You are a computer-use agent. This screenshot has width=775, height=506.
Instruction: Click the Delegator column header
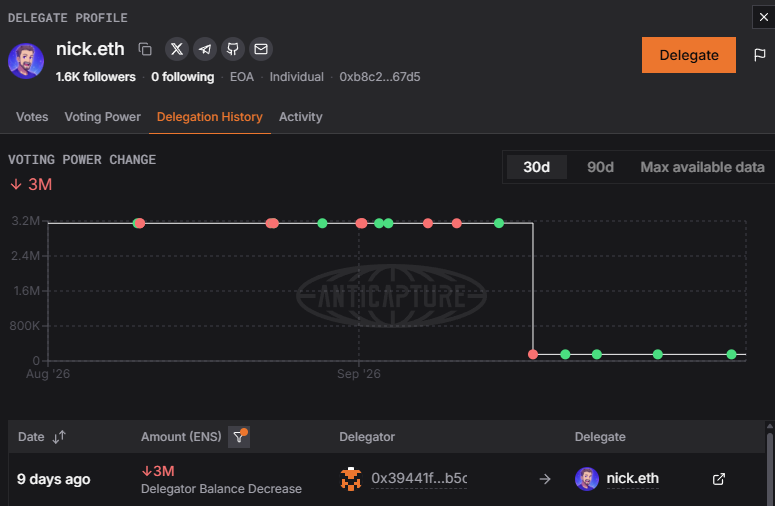point(367,437)
